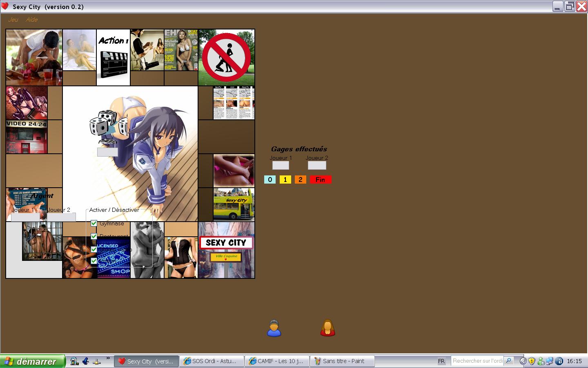Click the Joueur 1 gages effectués field
The width and height of the screenshot is (588, 368).
coord(281,166)
